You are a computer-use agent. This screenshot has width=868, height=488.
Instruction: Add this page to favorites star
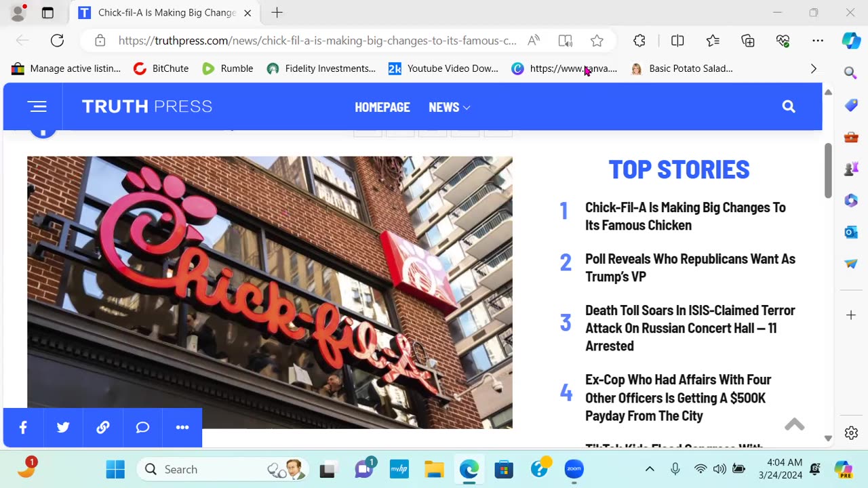coord(597,41)
